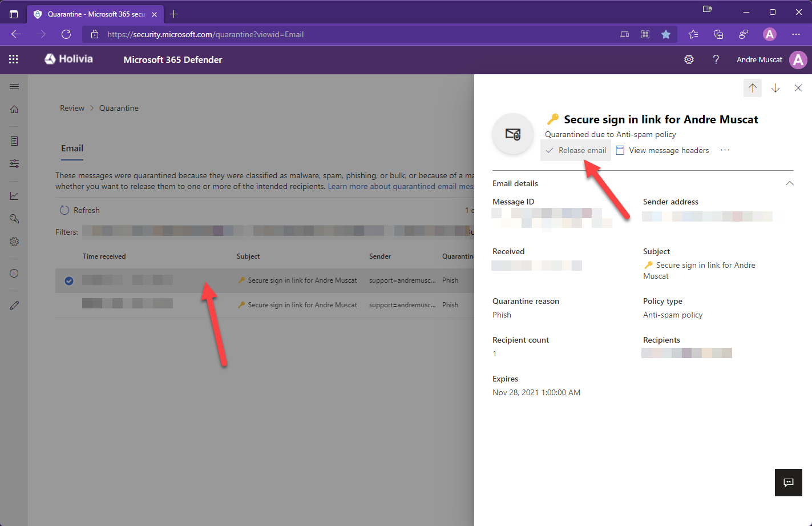
Task: Toggle favorite star for the current page
Action: coord(666,34)
